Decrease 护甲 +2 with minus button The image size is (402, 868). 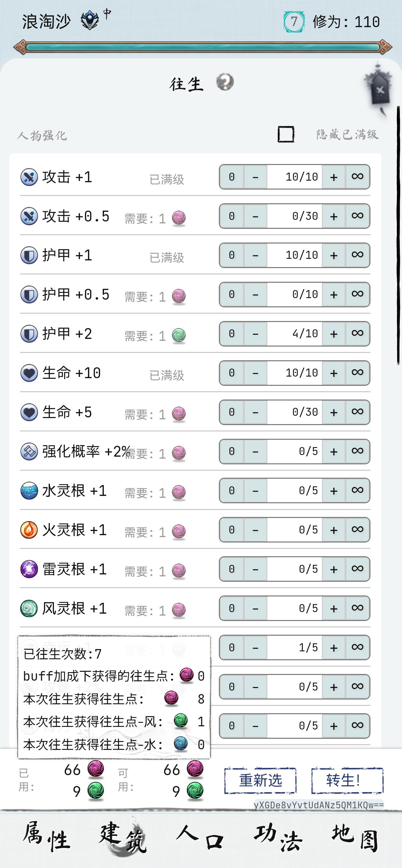[256, 333]
